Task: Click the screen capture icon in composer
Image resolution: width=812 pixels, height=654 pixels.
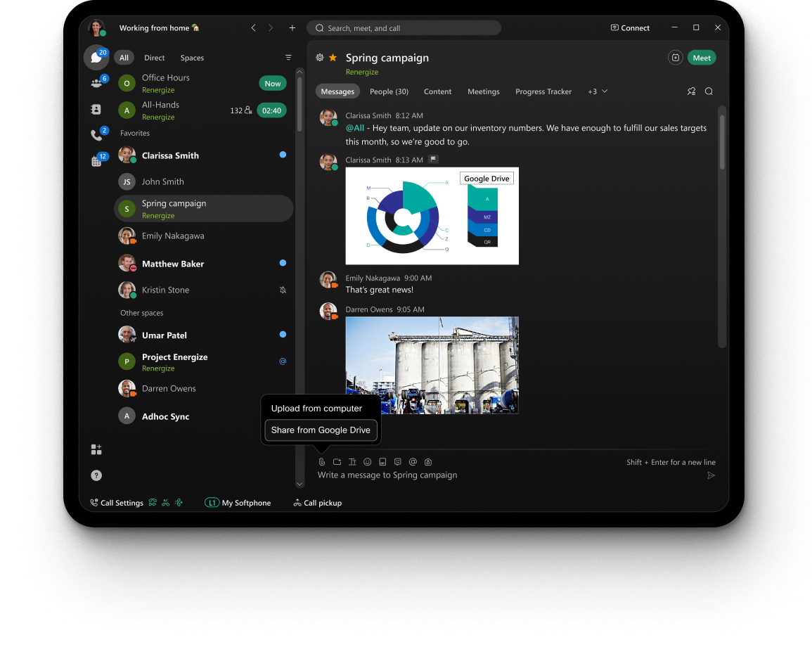Action: pos(337,462)
